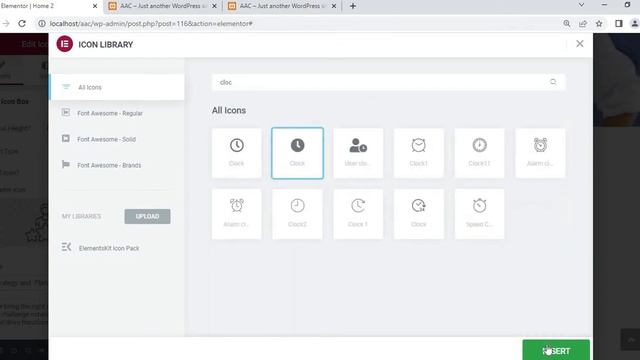Screen dimensions: 640x360
Task: Select the Clock 1 icon with circular arrow
Action: pos(358,214)
